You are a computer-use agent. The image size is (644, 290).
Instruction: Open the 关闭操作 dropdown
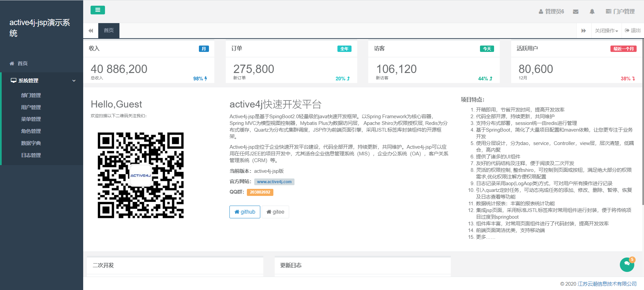pos(606,30)
